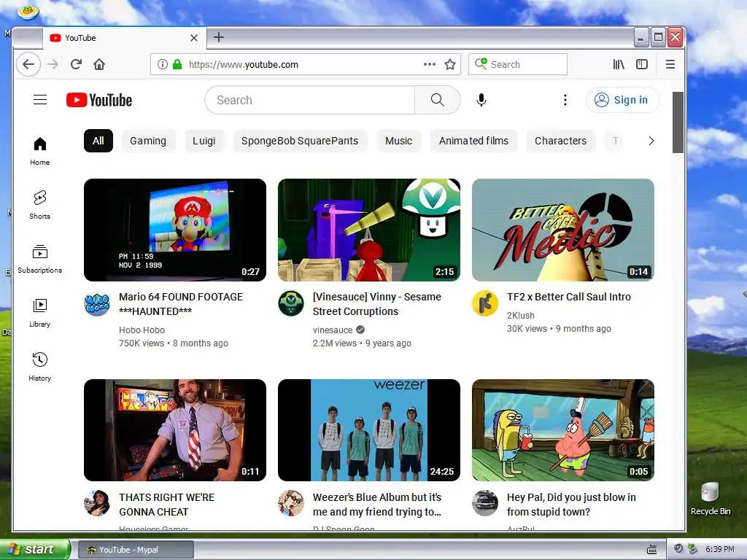Open a new tab with plus button
Screen dimensions: 747x560
pos(219,37)
